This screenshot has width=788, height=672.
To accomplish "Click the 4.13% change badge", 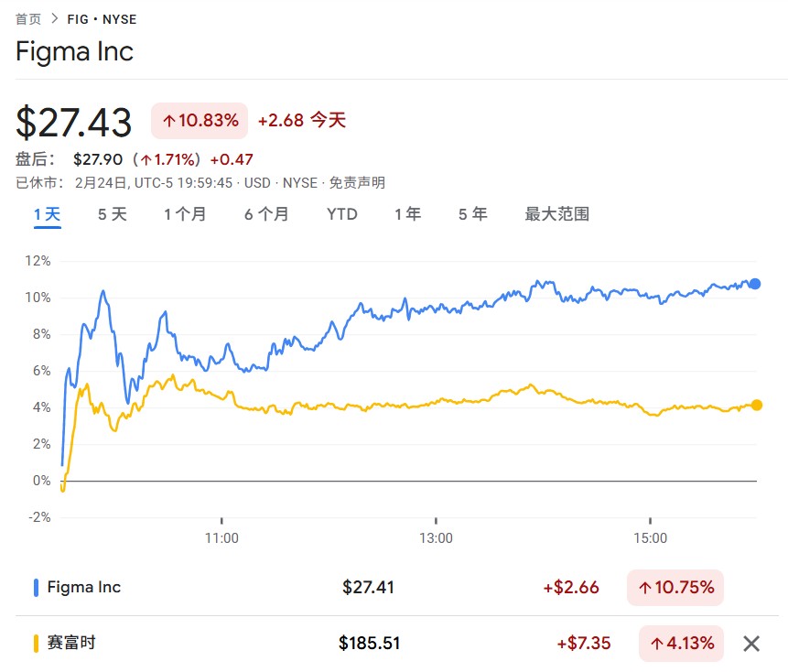I will click(682, 644).
